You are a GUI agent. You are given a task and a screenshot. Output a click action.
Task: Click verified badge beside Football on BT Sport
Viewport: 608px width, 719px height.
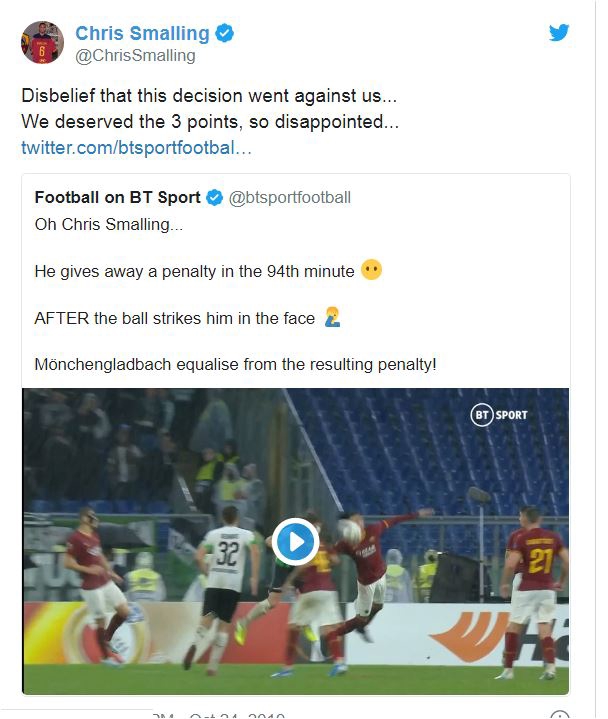[214, 197]
